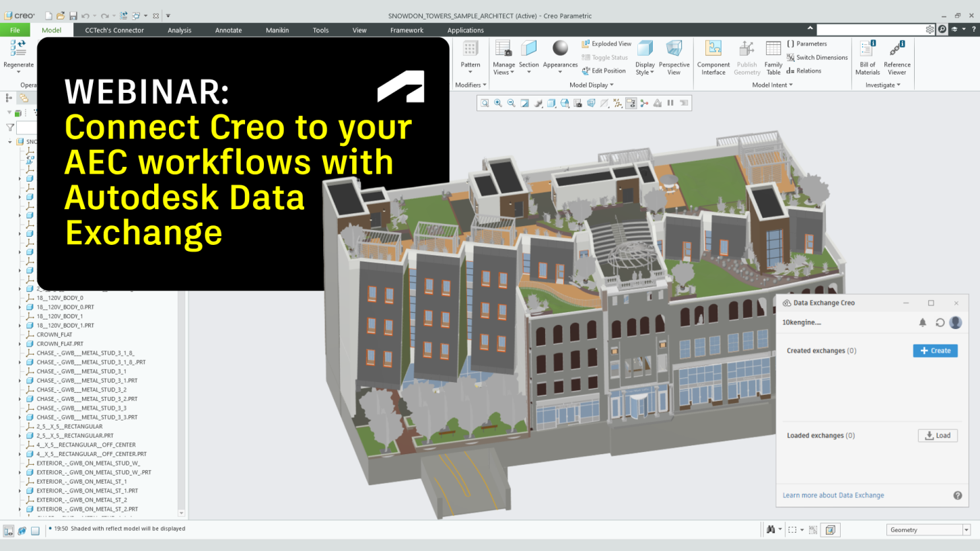
Task: Expand the CROWN_FLAT.PRT tree node
Action: [x=20, y=344]
